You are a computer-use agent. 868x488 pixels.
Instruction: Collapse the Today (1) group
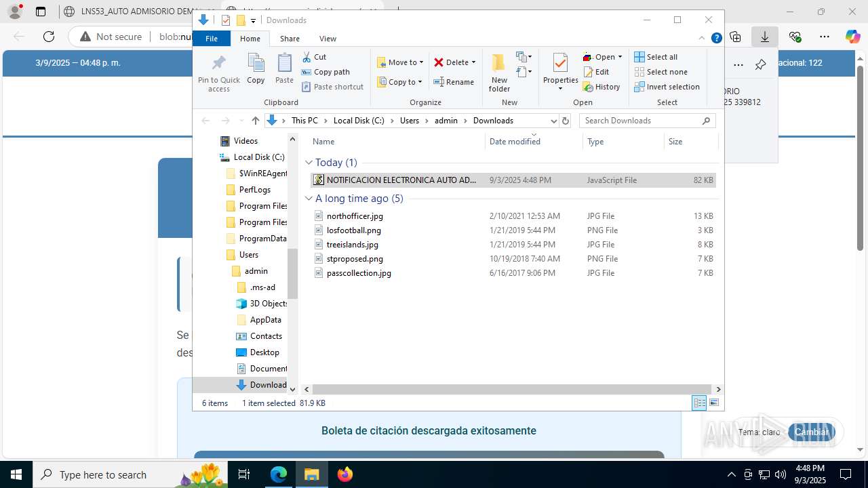click(309, 163)
